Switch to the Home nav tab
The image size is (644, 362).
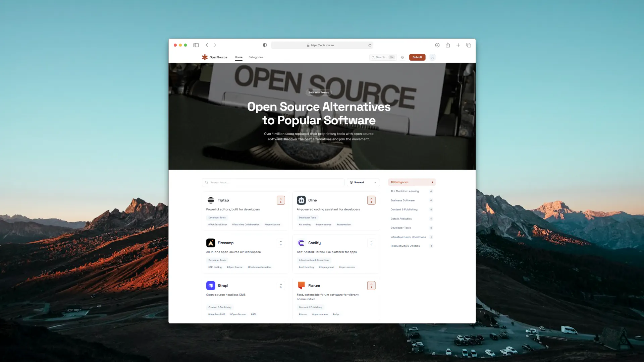pyautogui.click(x=238, y=57)
